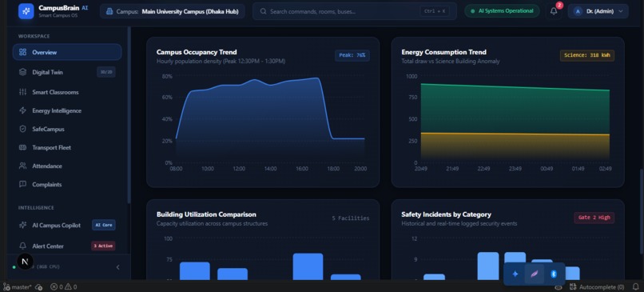Click the 5 Facilities label
Image resolution: width=644 pixels, height=292 pixels.
351,218
